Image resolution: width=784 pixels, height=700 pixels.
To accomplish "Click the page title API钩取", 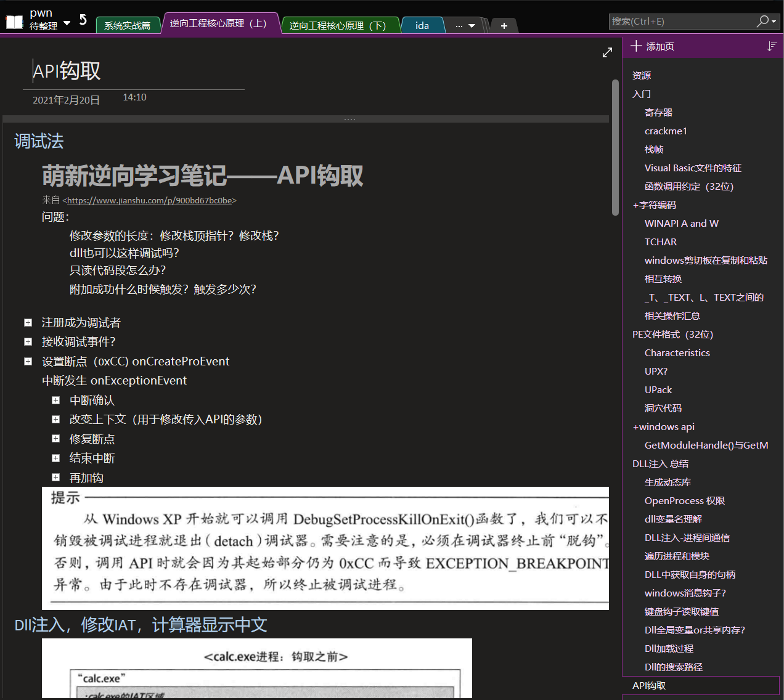I will click(x=67, y=71).
